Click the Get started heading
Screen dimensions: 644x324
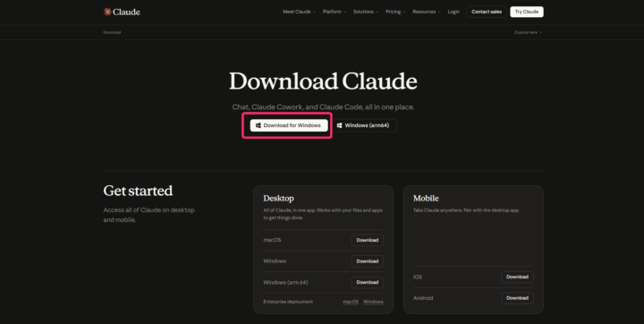pyautogui.click(x=138, y=191)
